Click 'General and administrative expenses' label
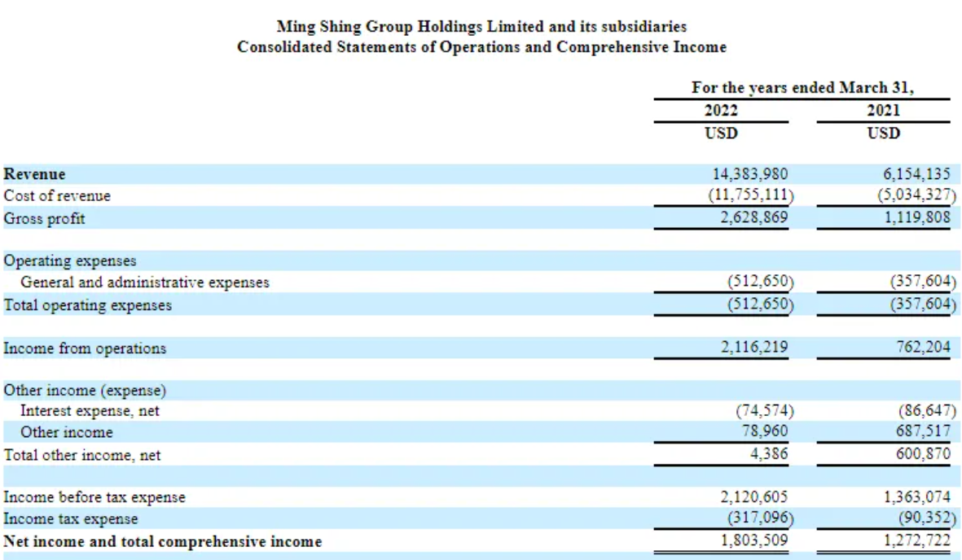 pyautogui.click(x=145, y=282)
